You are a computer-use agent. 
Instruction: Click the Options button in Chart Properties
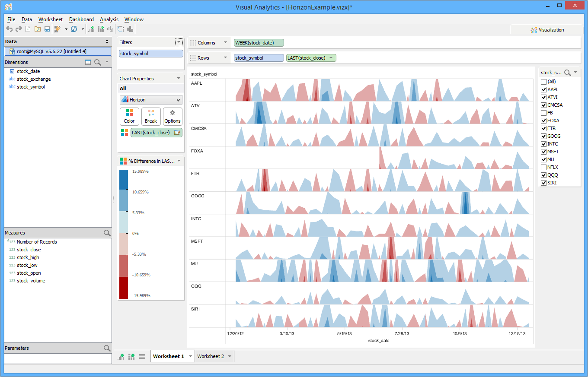point(173,117)
